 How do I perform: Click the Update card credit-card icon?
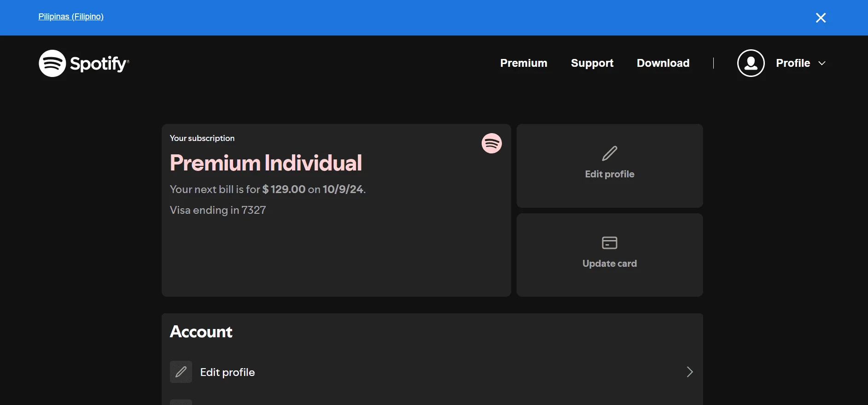610,242
